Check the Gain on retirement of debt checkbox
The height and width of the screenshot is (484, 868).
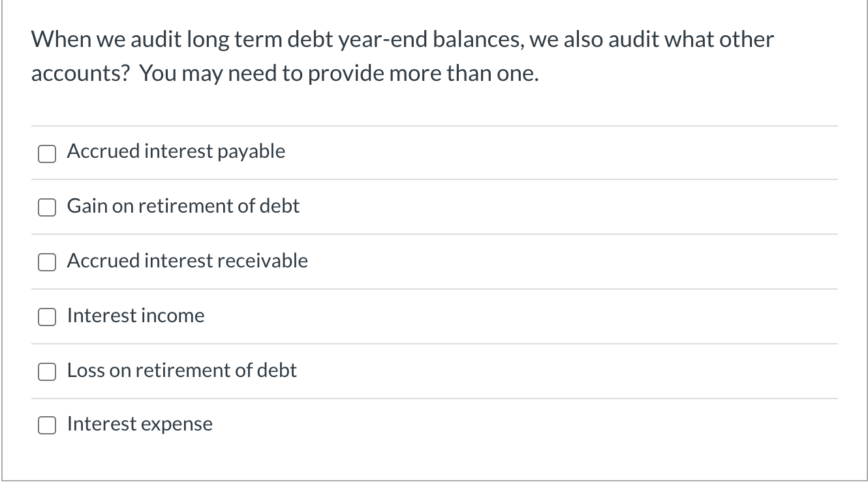[46, 207]
